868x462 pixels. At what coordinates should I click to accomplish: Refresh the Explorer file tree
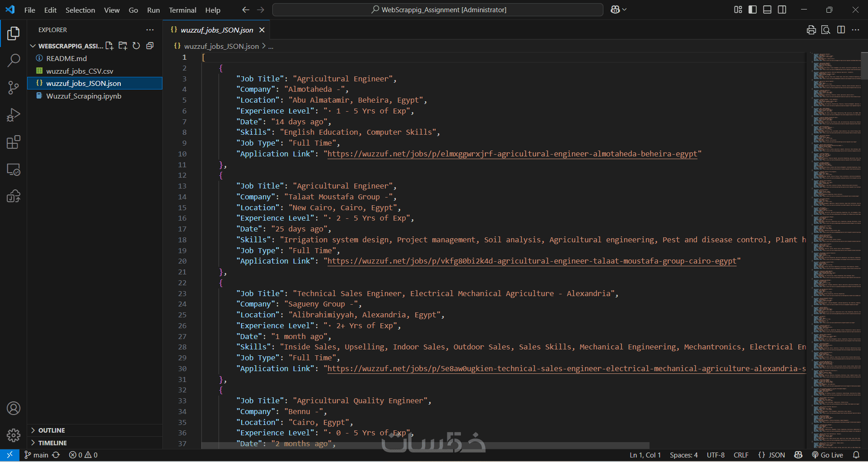(136, 46)
